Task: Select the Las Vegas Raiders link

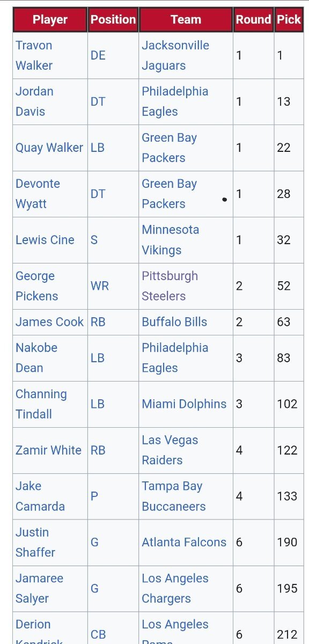Action: (x=170, y=450)
